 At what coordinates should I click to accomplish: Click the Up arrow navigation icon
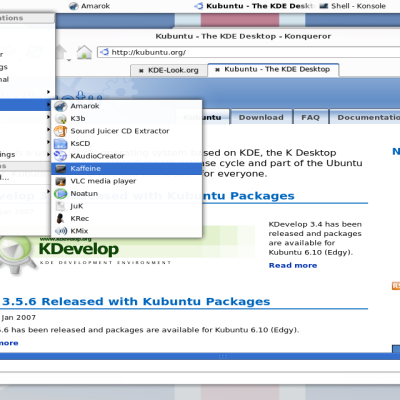tap(62, 51)
